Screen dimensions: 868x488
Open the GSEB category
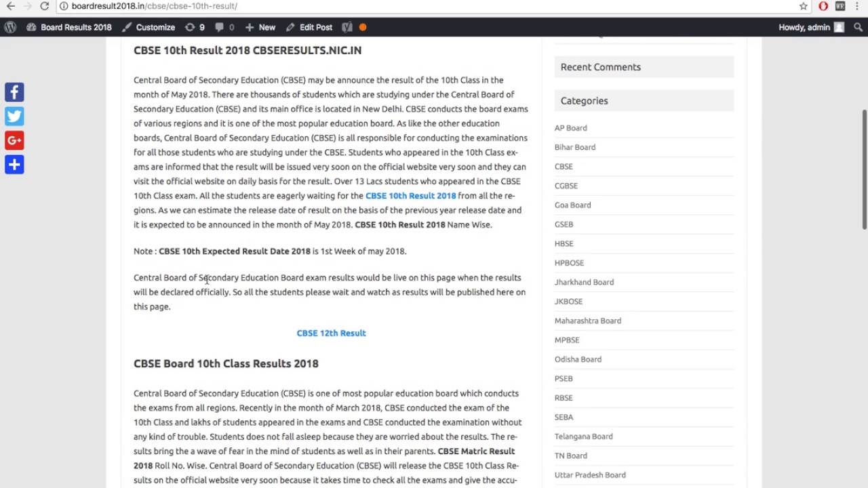point(564,224)
